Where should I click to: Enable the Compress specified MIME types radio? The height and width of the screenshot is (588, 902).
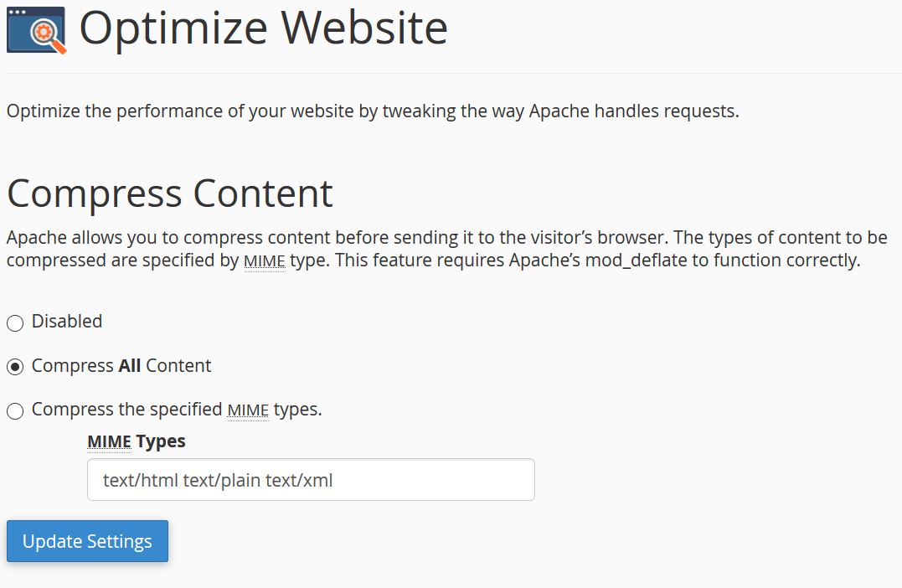coord(15,411)
